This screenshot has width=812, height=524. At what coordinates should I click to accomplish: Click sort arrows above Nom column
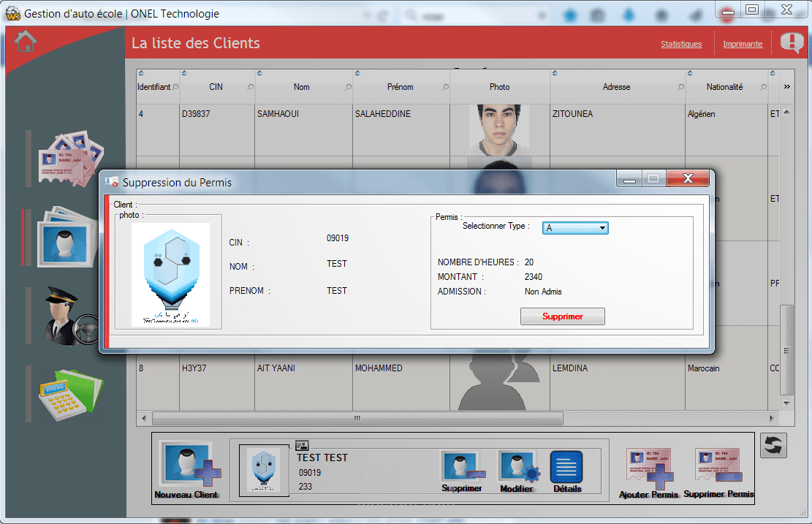coord(259,73)
